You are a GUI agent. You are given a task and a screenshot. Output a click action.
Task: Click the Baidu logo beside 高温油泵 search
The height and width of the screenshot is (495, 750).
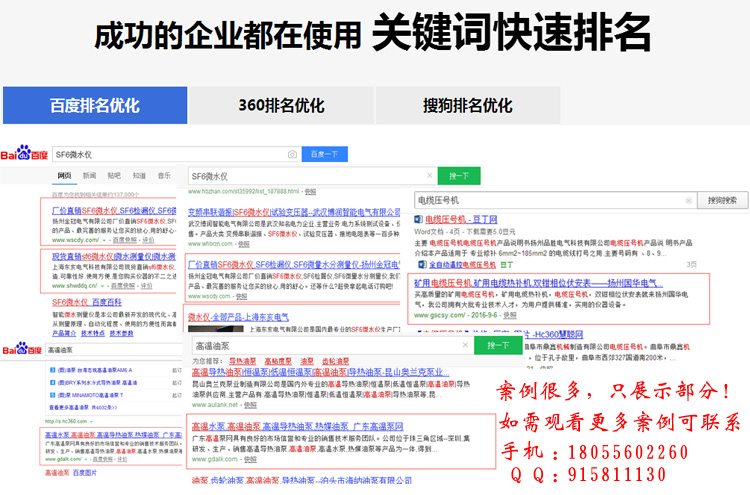(22, 349)
